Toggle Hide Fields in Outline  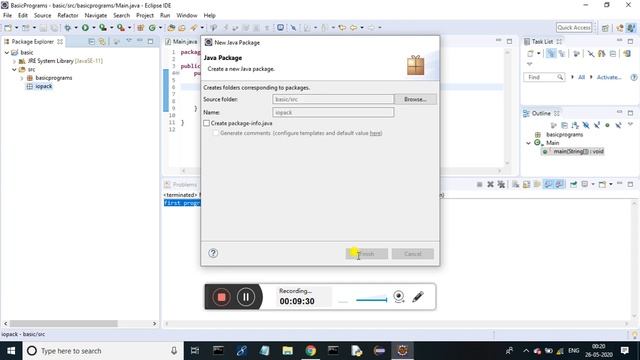pyautogui.click(x=586, y=125)
